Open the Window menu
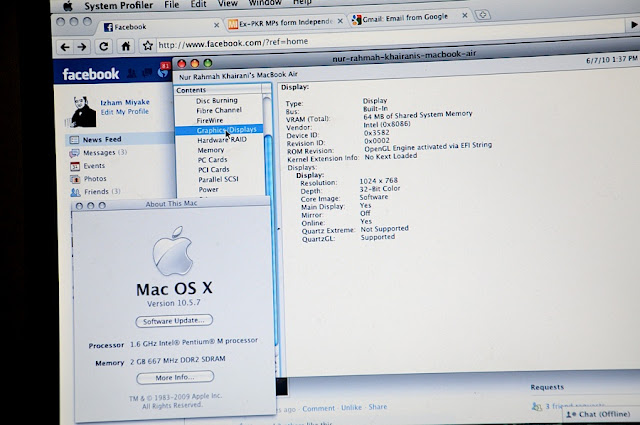The width and height of the screenshot is (640, 425). [x=265, y=3]
